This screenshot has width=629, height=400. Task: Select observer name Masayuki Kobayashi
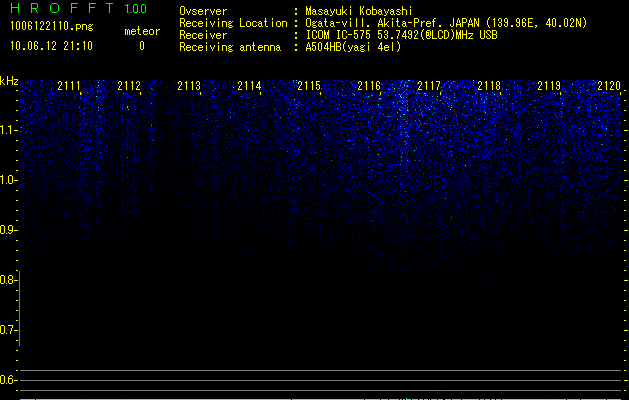tap(359, 11)
